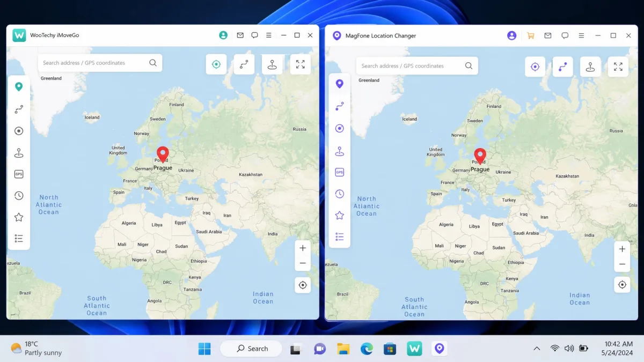Viewport: 644px width, 362px height.
Task: Click iMoveGo address search field
Action: [100, 63]
